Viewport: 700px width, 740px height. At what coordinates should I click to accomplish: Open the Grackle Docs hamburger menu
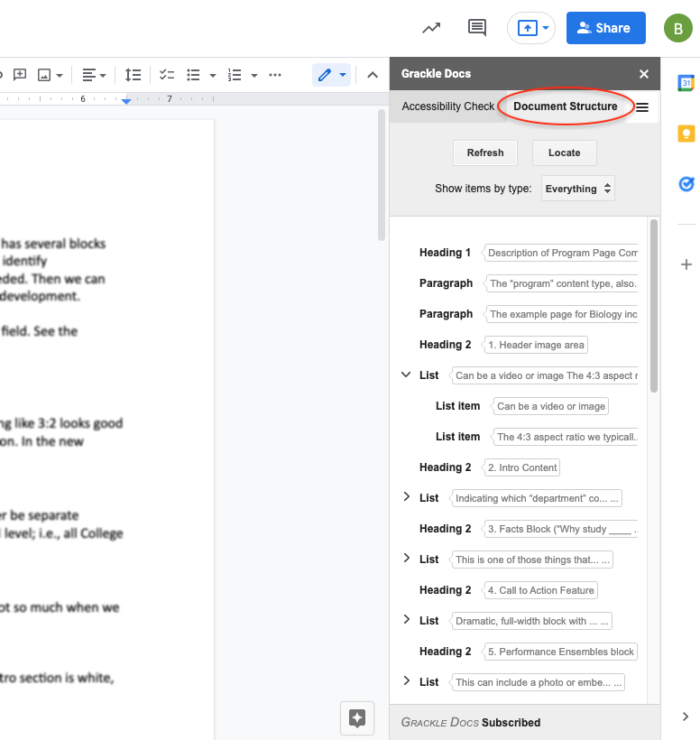(x=642, y=107)
